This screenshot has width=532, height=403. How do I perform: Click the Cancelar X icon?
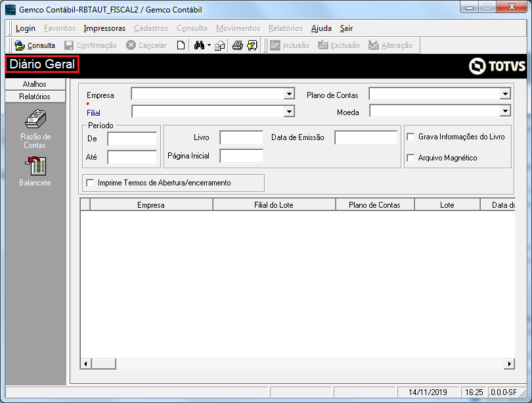(x=131, y=45)
